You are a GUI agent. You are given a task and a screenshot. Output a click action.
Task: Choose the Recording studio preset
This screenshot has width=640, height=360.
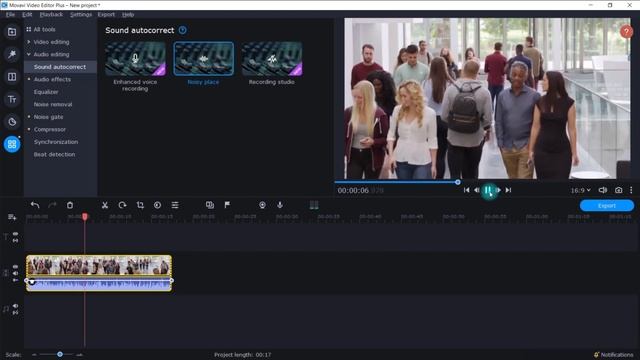tap(272, 59)
